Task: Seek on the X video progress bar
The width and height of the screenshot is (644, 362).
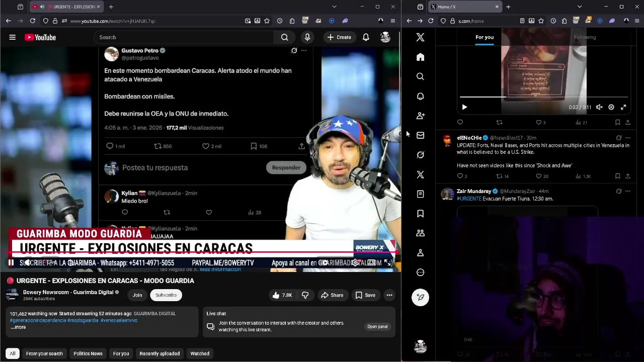Action: (x=544, y=97)
